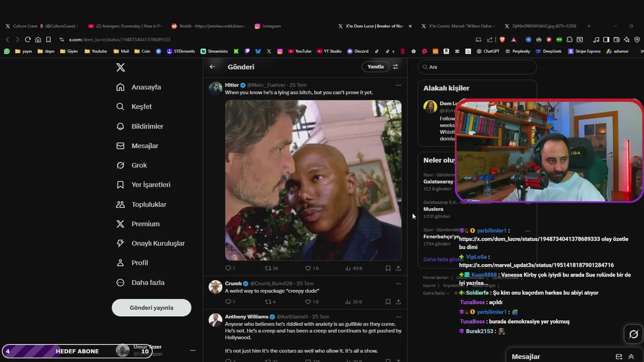Open the yayın bookmarks folder
The image size is (644, 362).
coord(23,51)
